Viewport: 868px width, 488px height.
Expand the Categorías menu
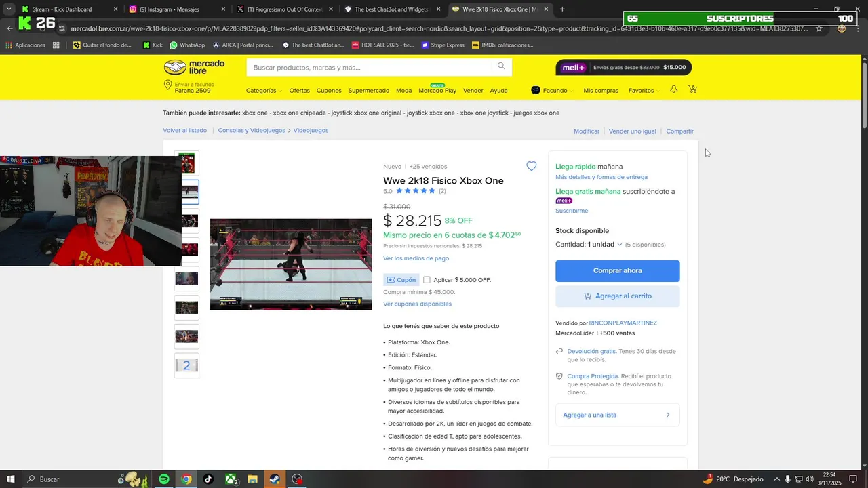pos(264,91)
